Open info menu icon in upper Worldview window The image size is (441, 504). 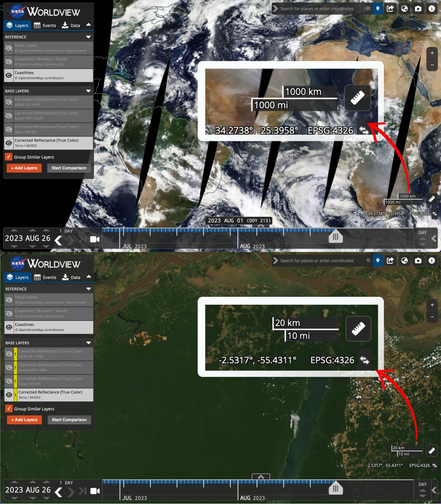[432, 9]
